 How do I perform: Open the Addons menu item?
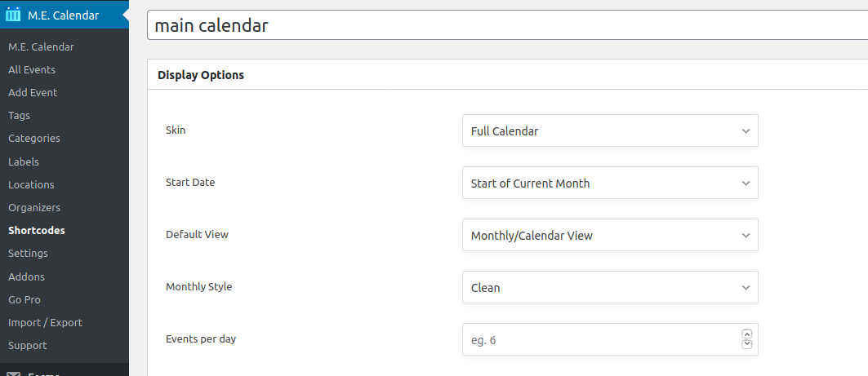tap(27, 276)
